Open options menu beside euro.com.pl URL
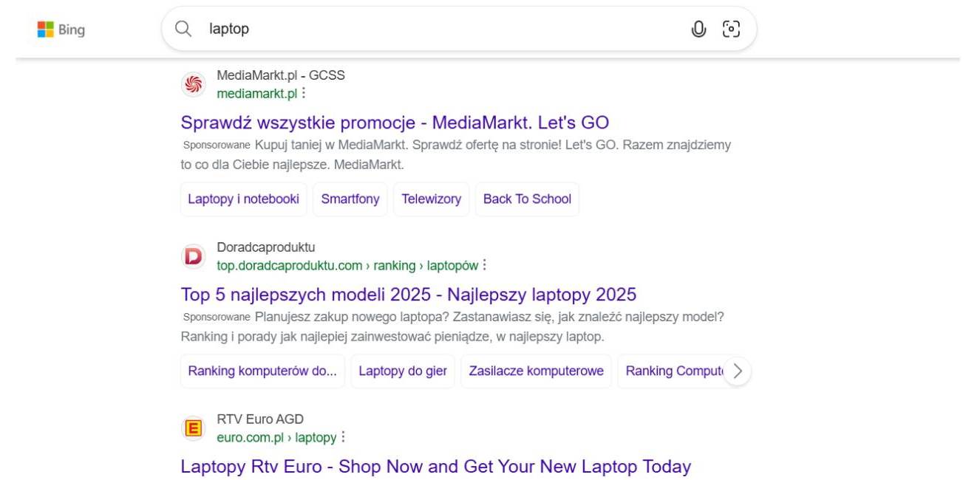980x480 pixels. (x=343, y=437)
